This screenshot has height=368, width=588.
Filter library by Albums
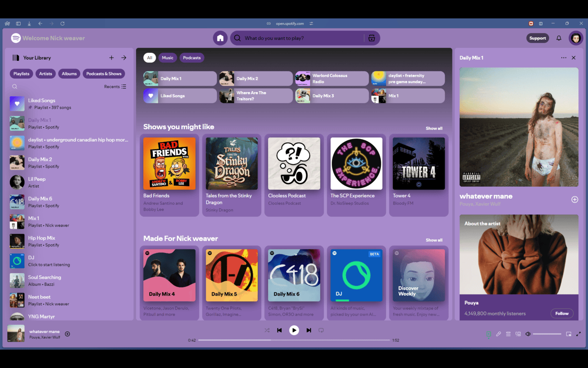[69, 74]
